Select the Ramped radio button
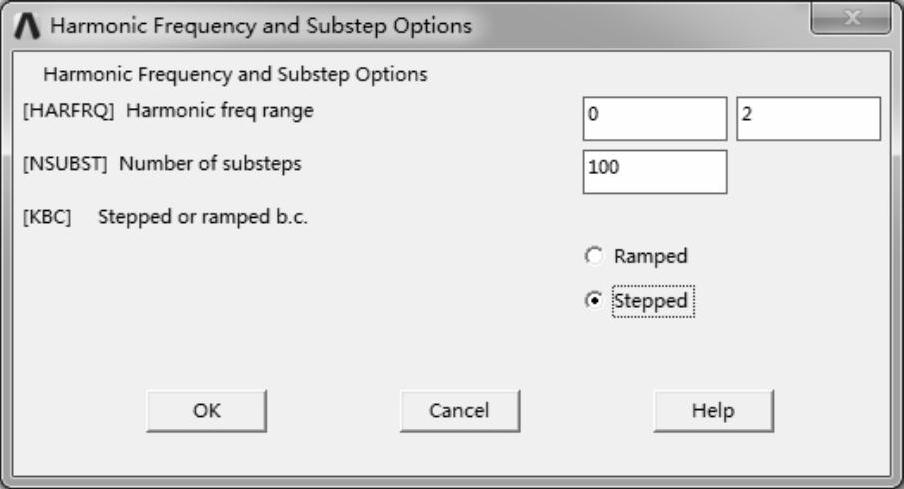 coord(594,257)
